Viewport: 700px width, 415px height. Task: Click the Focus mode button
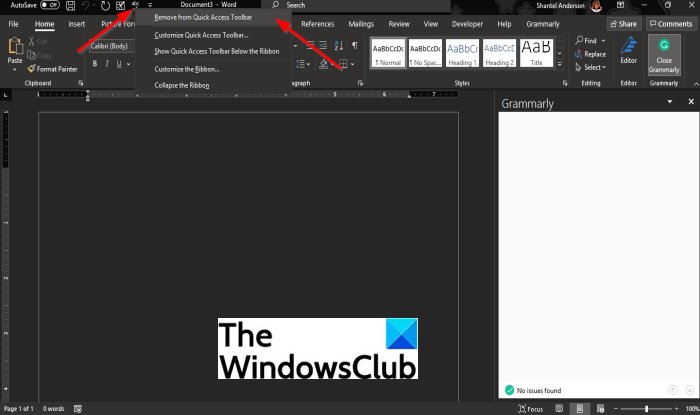531,409
